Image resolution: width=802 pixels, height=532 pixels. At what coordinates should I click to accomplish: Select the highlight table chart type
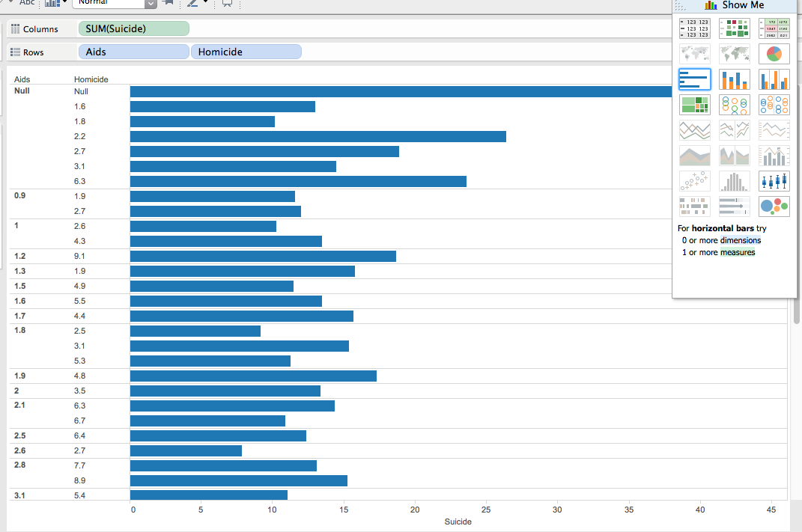click(774, 28)
